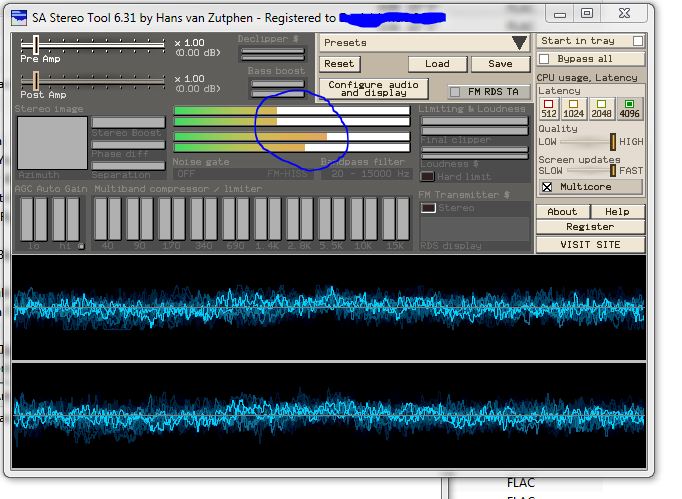Click the Bandpass filter 20 - 15000 Hz value
Image resolution: width=682 pixels, height=499 pixels.
(x=370, y=174)
